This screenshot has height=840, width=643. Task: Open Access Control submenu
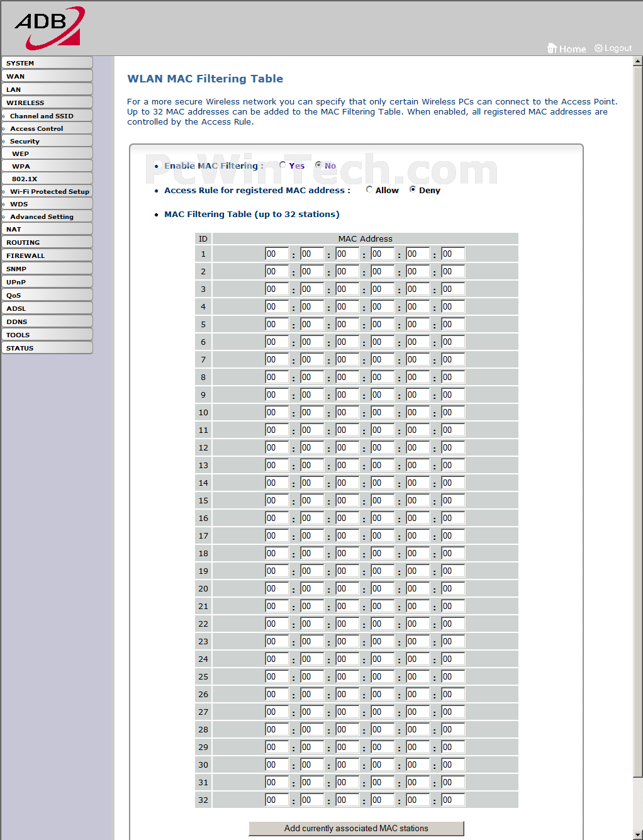tap(47, 128)
